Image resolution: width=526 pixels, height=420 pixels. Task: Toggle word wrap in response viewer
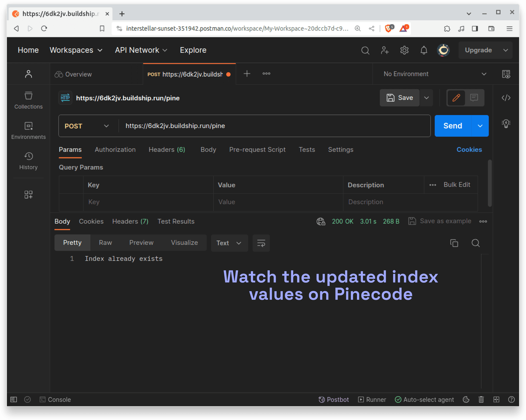tap(261, 243)
